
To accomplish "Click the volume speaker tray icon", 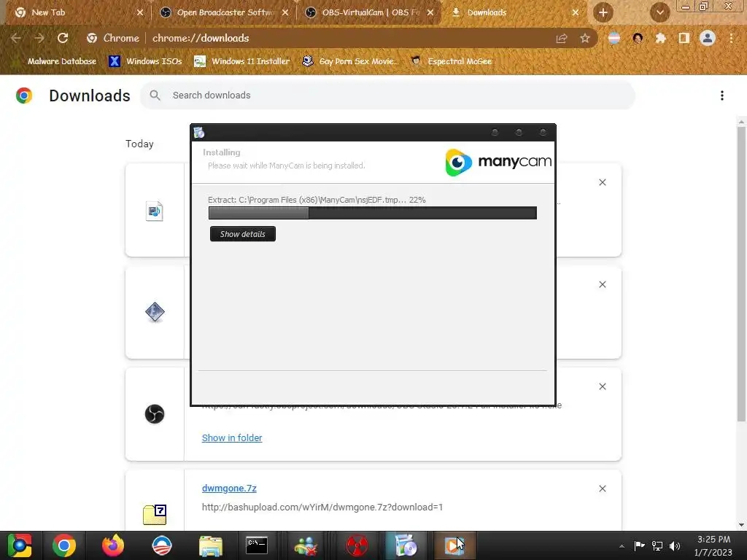I will point(675,545).
